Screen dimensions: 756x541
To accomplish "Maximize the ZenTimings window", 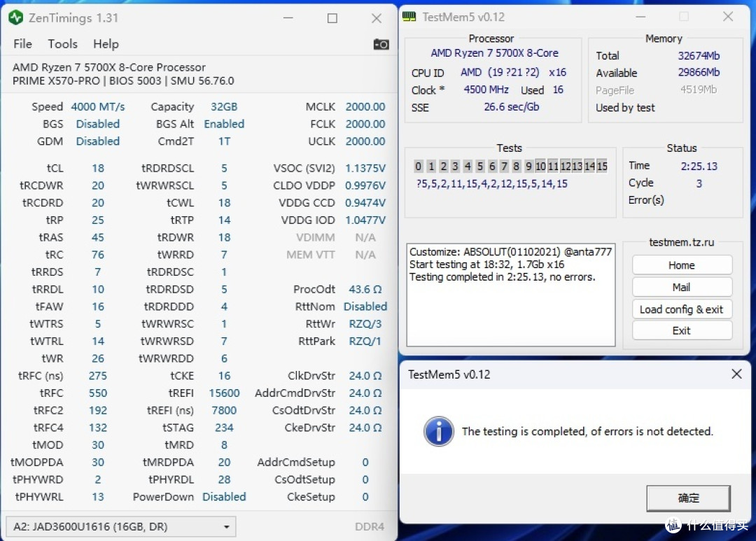I will pos(332,17).
